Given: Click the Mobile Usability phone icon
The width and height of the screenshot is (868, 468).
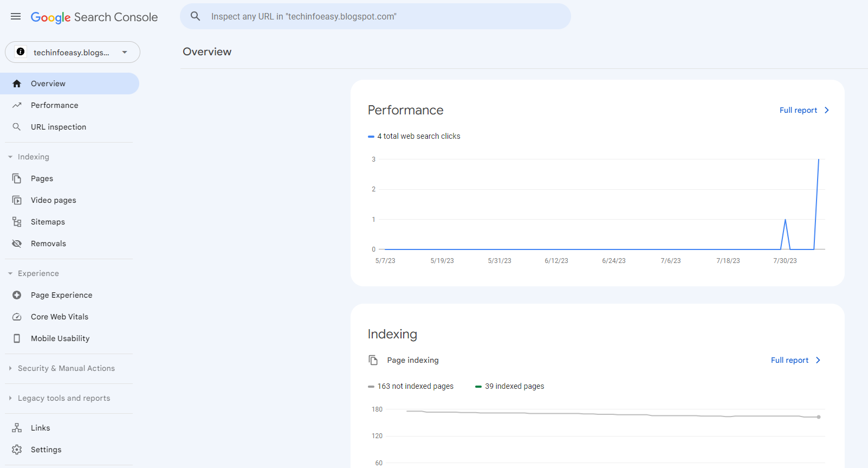Looking at the screenshot, I should click(17, 338).
